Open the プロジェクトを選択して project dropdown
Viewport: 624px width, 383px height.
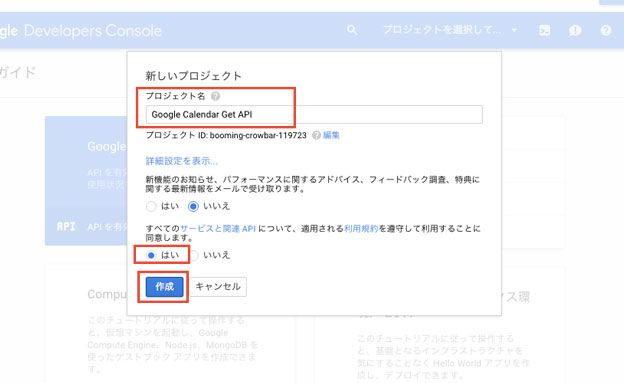tap(450, 30)
